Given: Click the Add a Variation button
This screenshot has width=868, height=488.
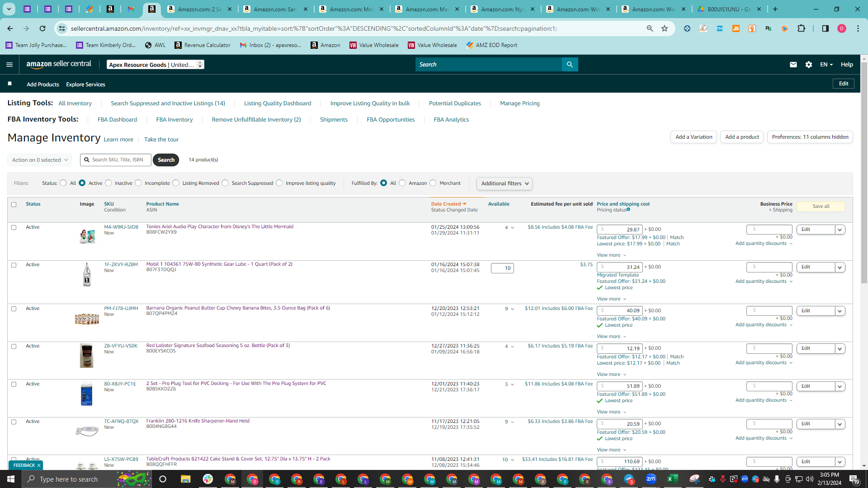Looking at the screenshot, I should click(693, 137).
